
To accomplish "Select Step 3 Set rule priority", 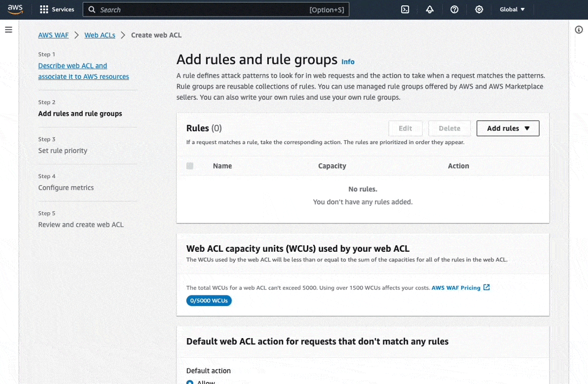I will click(x=62, y=150).
